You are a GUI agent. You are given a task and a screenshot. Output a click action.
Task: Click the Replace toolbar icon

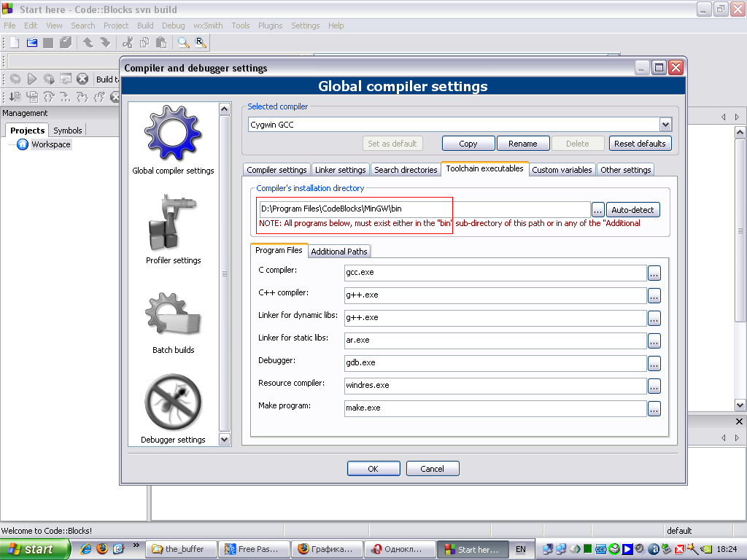pyautogui.click(x=200, y=43)
